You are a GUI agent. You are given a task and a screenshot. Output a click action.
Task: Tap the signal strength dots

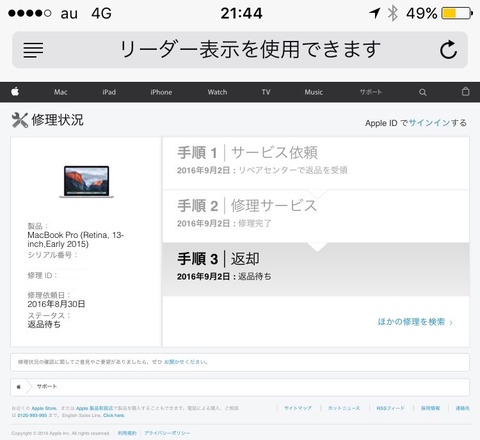tap(30, 13)
